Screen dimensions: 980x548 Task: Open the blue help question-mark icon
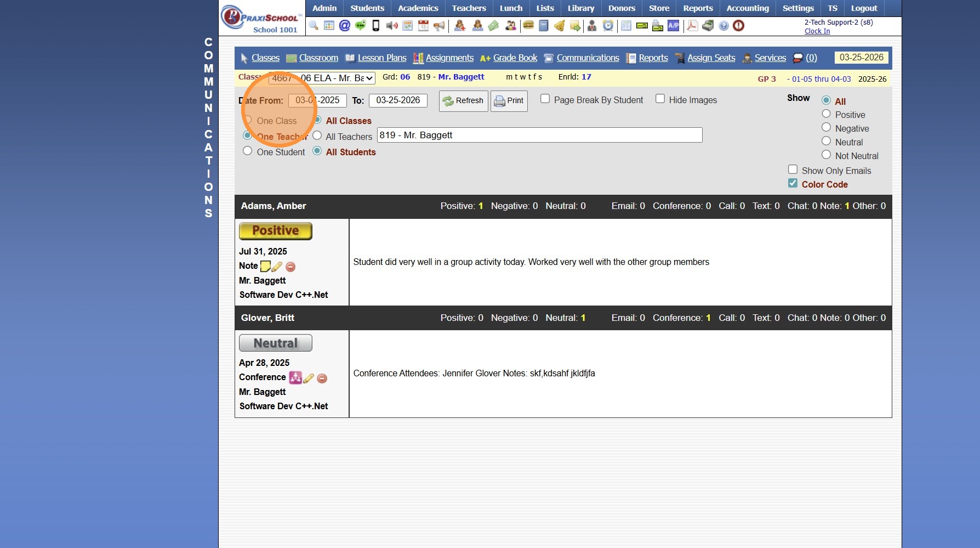click(x=723, y=26)
